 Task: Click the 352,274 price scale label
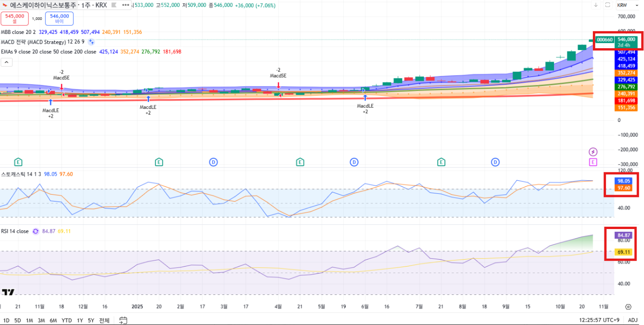pyautogui.click(x=626, y=73)
